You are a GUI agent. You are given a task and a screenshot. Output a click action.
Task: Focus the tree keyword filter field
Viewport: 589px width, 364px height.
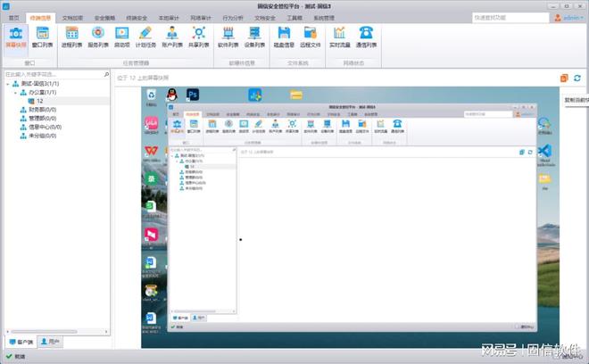(54, 74)
